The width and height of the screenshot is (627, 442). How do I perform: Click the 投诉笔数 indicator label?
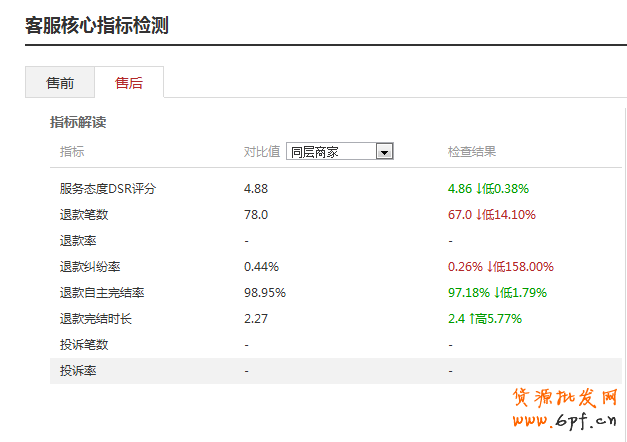(x=84, y=344)
